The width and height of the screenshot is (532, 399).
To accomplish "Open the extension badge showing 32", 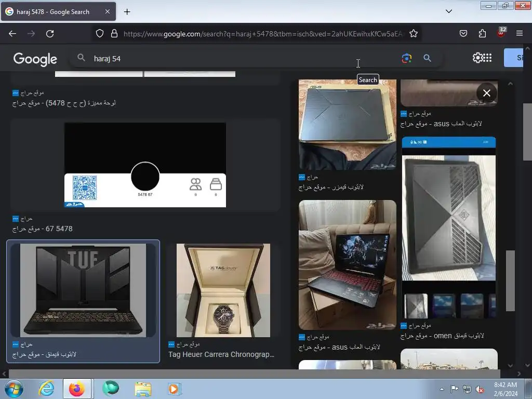I will click(x=501, y=33).
